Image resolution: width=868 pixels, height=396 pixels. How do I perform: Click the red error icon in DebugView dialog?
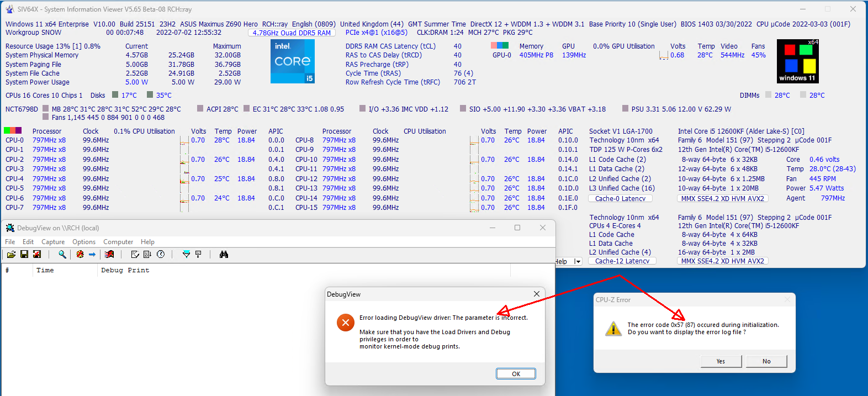346,323
